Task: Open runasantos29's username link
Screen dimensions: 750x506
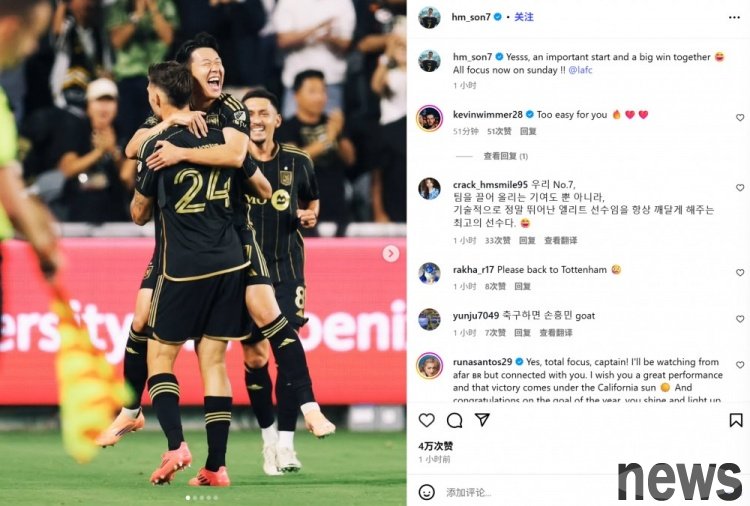Action: (x=482, y=362)
